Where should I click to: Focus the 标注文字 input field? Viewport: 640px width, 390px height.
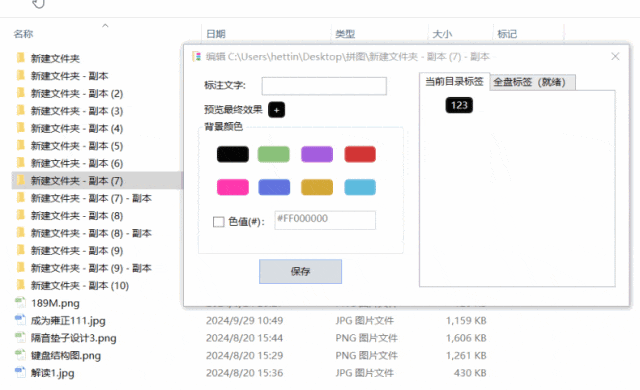(x=324, y=86)
